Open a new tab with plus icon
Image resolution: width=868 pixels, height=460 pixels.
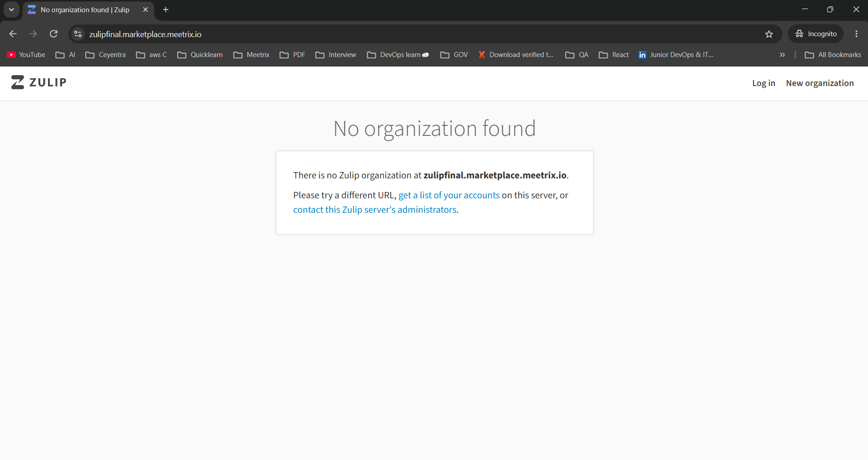(x=166, y=10)
